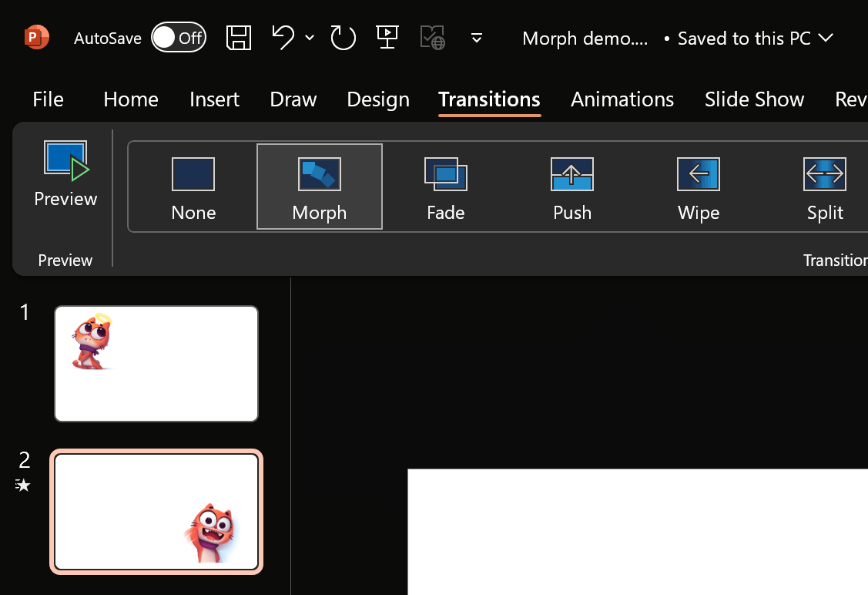868x595 pixels.
Task: Select the Transitions tab
Action: 489,99
